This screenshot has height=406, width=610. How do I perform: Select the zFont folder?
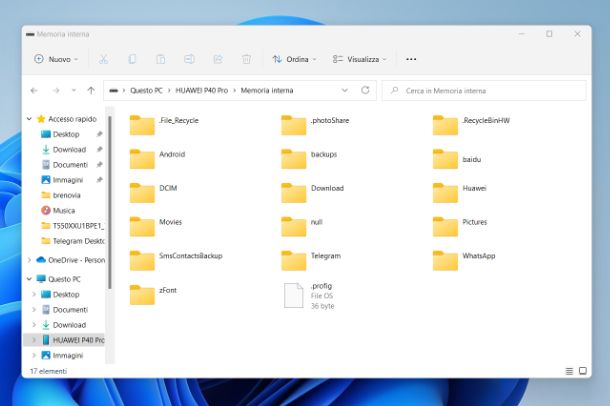[153, 294]
